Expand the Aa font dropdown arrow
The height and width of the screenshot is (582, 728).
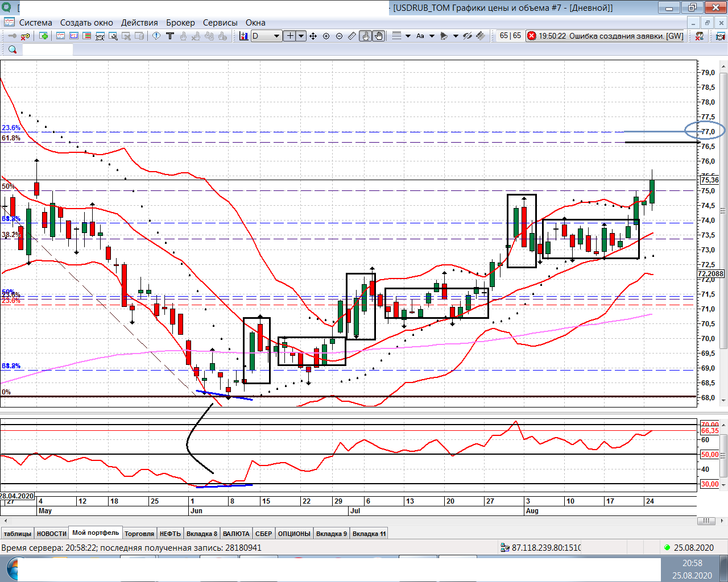click(x=432, y=36)
